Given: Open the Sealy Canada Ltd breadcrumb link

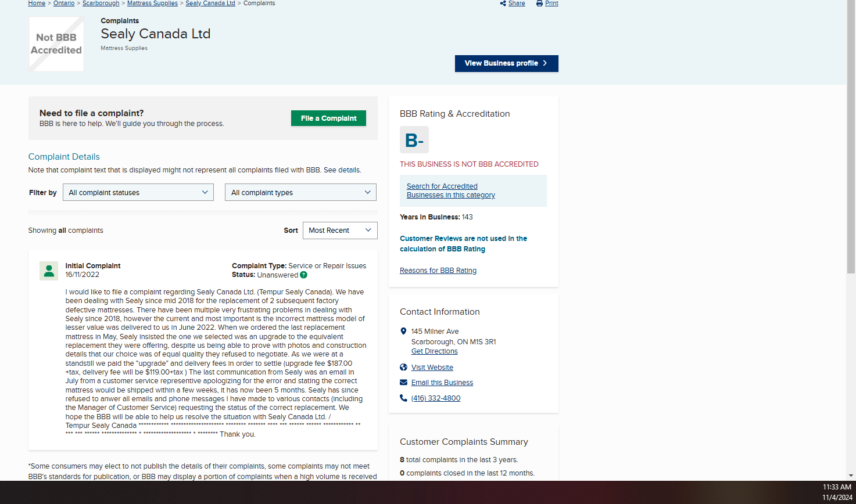Looking at the screenshot, I should click(x=210, y=3).
